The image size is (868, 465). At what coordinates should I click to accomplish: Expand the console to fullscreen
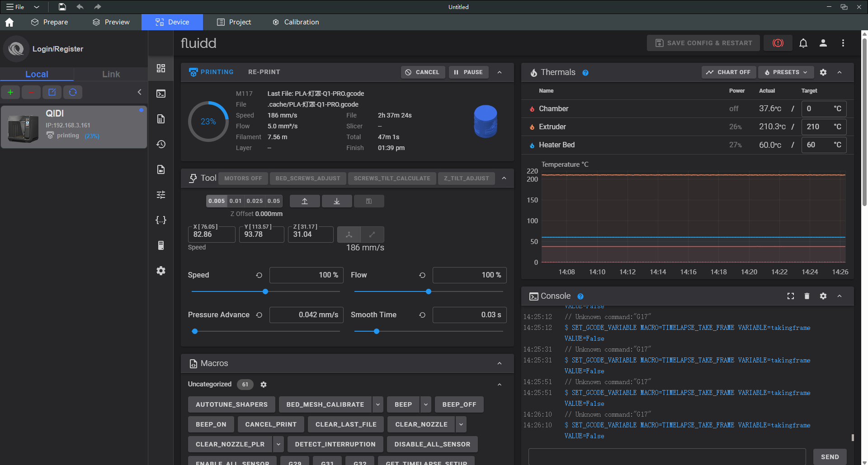[x=790, y=296]
